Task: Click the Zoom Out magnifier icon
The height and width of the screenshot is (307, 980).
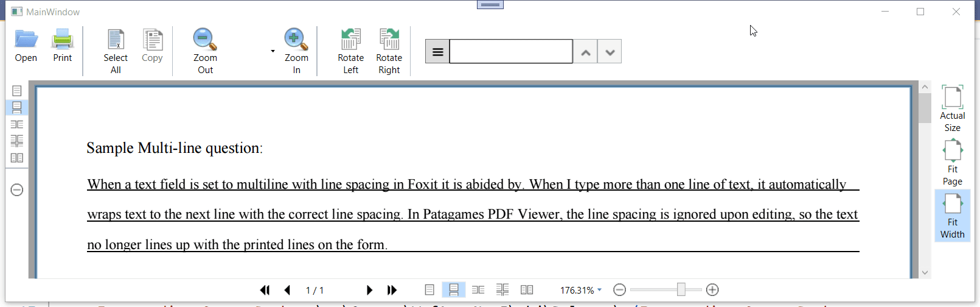Action: click(x=204, y=39)
